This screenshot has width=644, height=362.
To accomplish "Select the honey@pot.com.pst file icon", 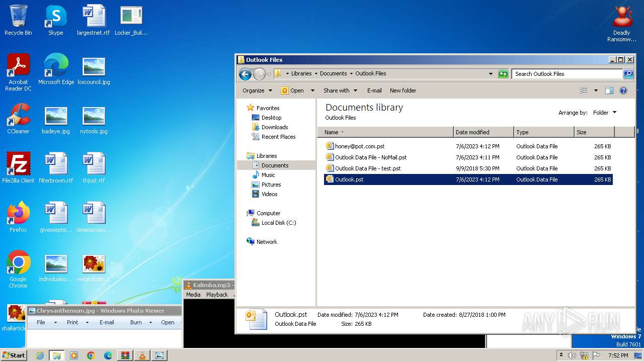I will (x=330, y=146).
